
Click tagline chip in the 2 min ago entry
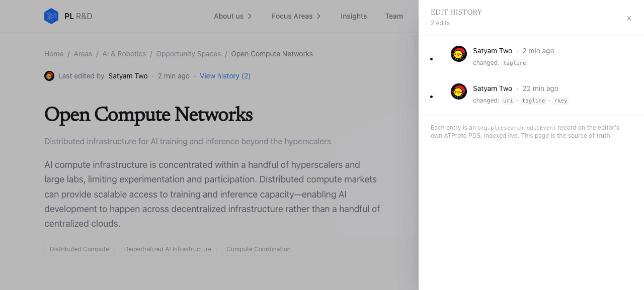point(515,63)
